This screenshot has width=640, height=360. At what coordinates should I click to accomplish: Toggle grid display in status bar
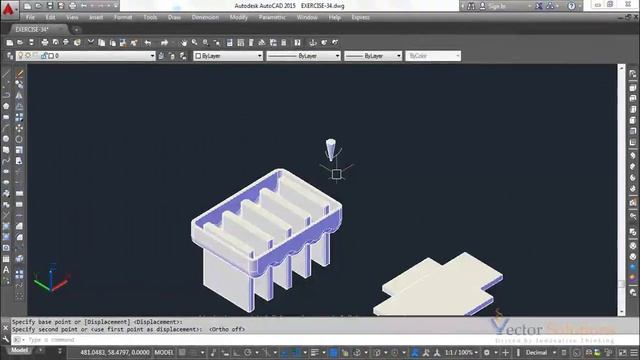(x=182, y=352)
